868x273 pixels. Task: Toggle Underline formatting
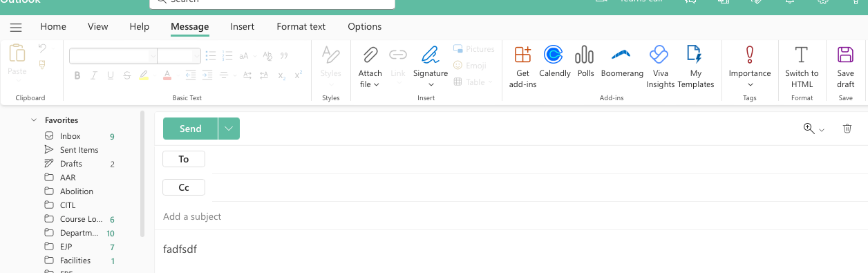coord(111,75)
